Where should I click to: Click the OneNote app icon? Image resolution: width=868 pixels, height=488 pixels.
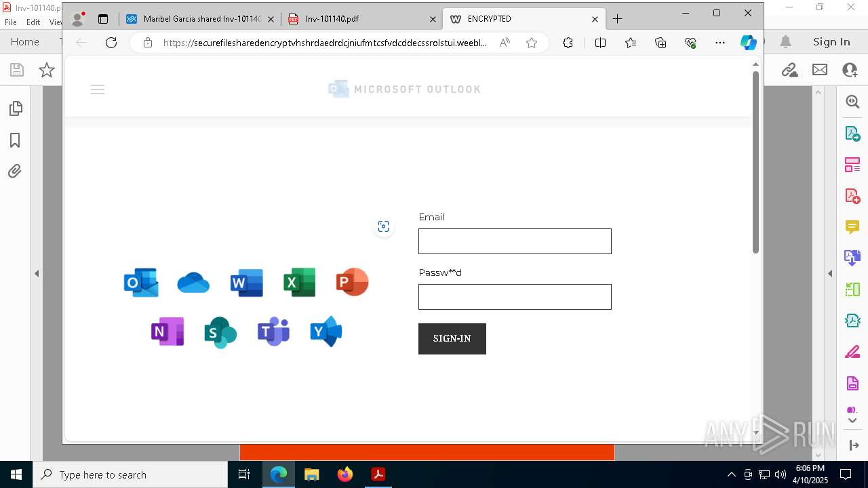(x=167, y=331)
